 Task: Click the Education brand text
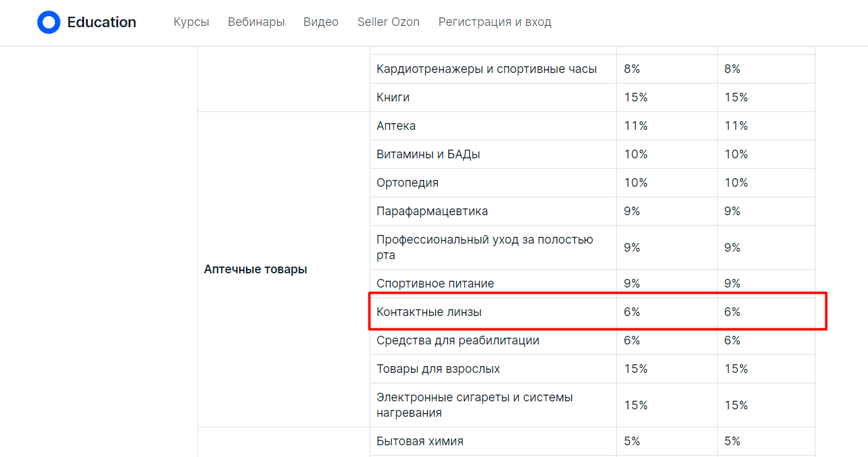[101, 22]
